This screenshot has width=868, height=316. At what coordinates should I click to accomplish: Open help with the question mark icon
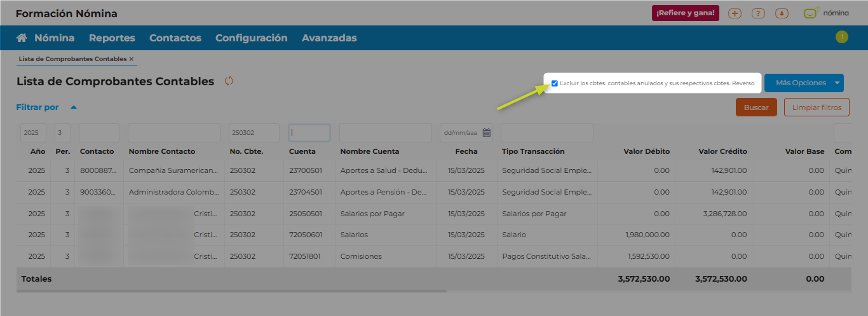[x=758, y=13]
